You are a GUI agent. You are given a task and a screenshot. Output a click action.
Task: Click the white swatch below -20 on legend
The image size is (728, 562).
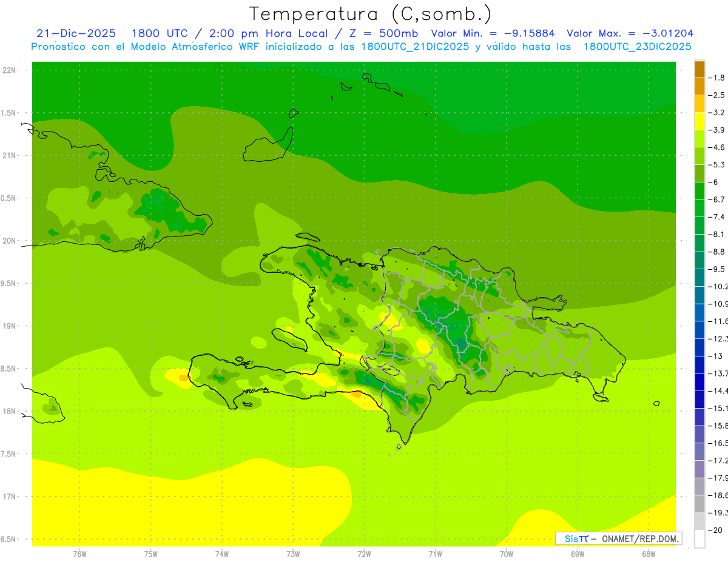700,538
